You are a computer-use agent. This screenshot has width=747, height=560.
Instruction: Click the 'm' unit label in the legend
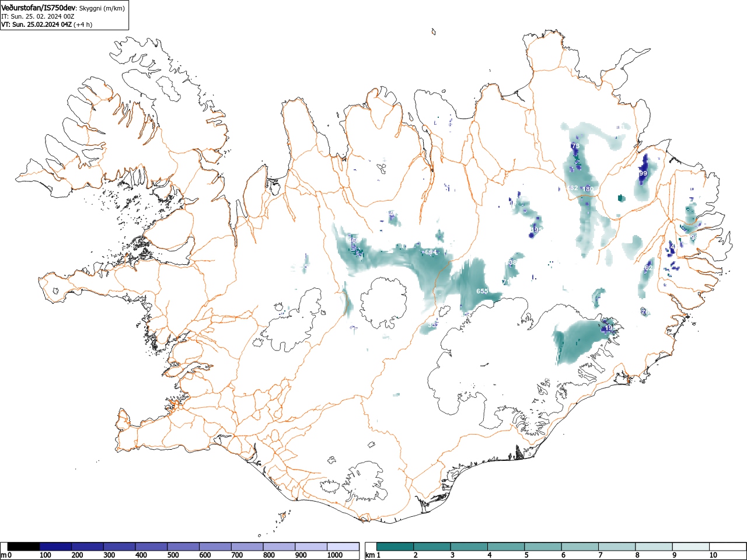(x=4, y=555)
